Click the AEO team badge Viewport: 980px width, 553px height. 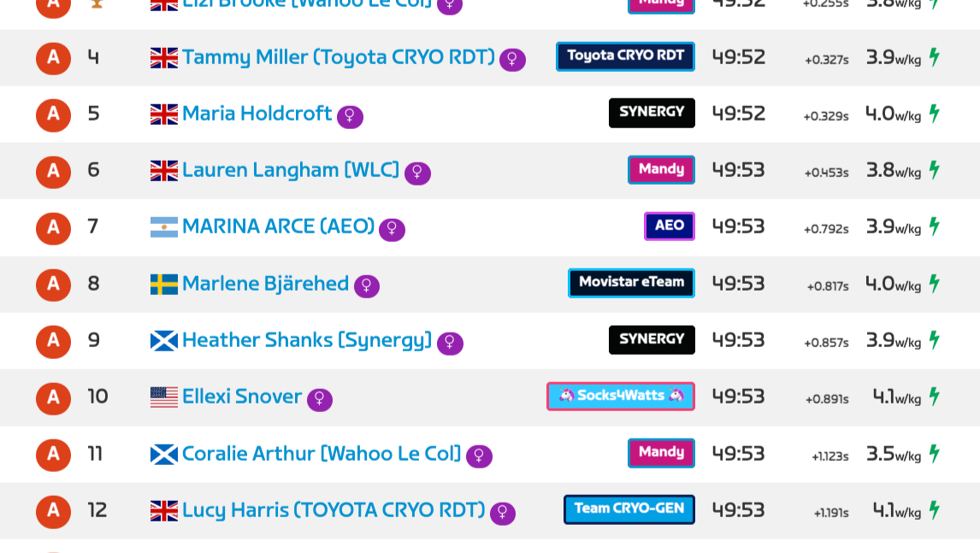[670, 226]
